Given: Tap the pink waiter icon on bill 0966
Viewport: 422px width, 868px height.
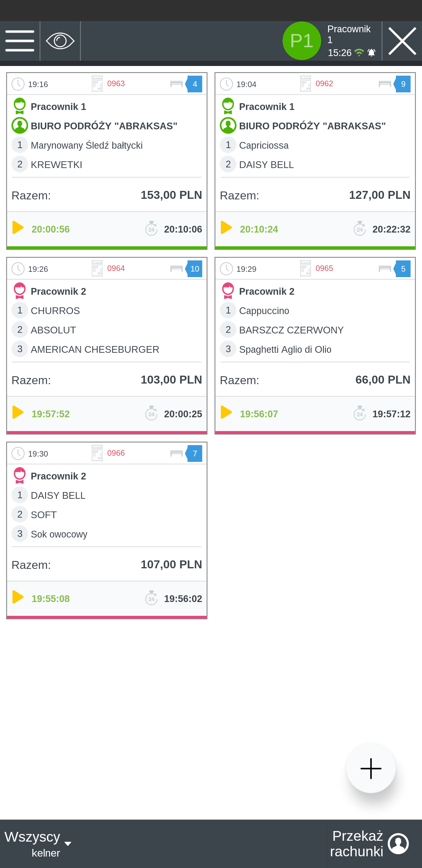Looking at the screenshot, I should [x=20, y=475].
